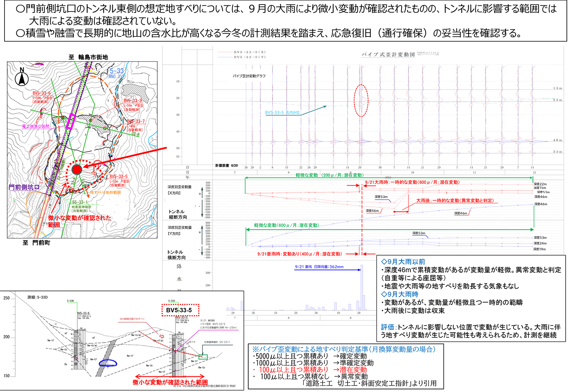Click the green extensometer rectangle in the cross-section
Image resolution: width=571 pixels, height=392 pixels.
203,357
